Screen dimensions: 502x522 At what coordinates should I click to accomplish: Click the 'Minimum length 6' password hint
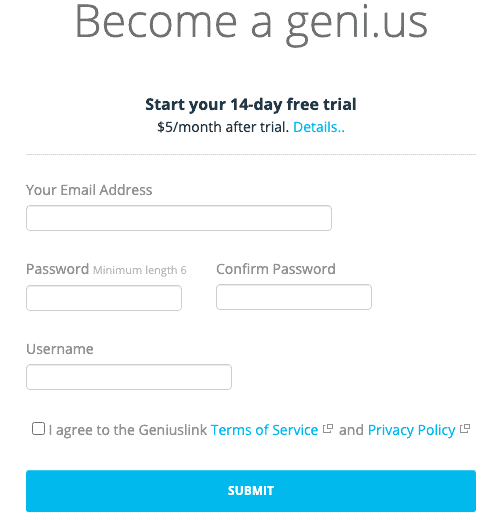[x=140, y=270]
